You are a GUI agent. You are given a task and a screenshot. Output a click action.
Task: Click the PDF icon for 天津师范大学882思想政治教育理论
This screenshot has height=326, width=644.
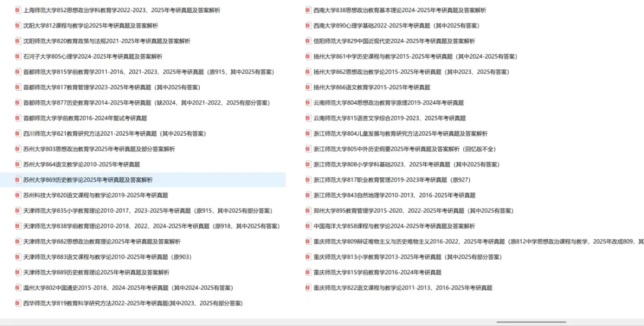[18, 241]
